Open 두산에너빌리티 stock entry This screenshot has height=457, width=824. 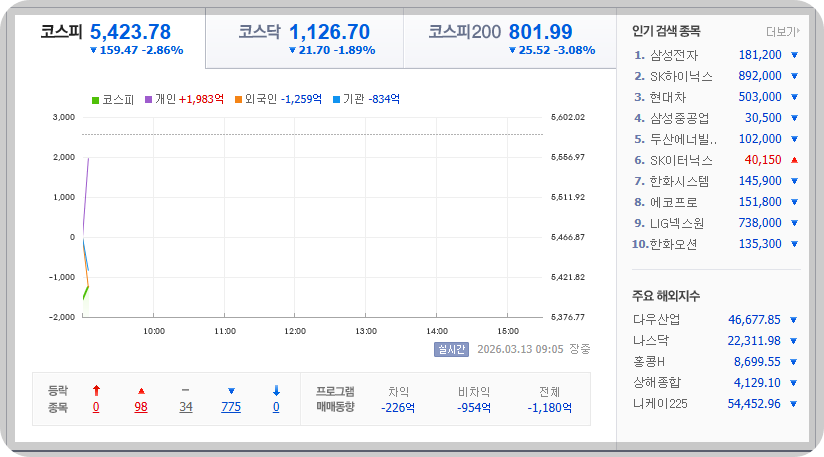pos(683,139)
